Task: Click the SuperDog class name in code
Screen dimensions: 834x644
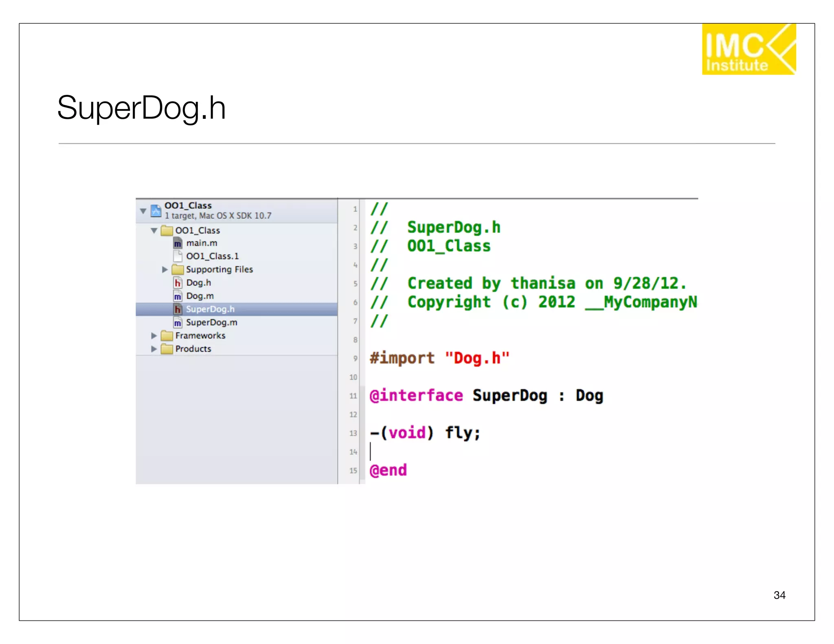Action: (x=510, y=396)
